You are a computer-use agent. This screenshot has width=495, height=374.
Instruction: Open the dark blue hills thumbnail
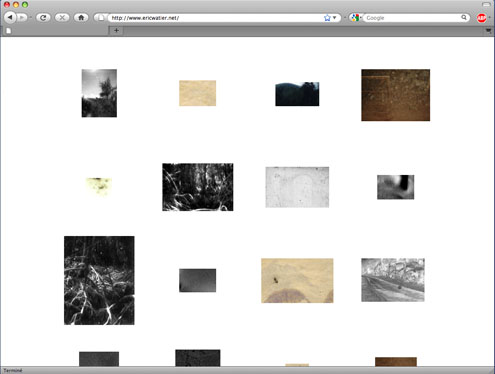[297, 94]
